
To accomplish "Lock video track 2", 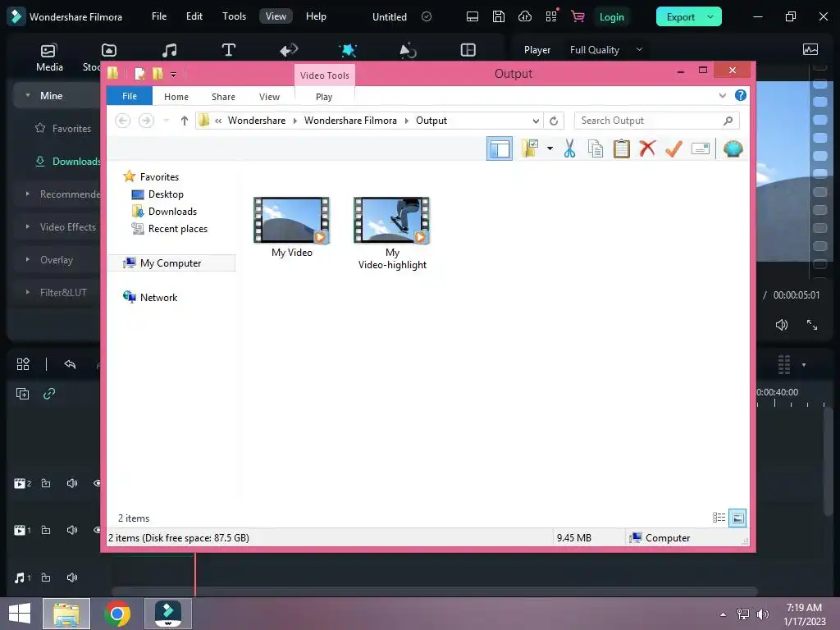I will 46,483.
